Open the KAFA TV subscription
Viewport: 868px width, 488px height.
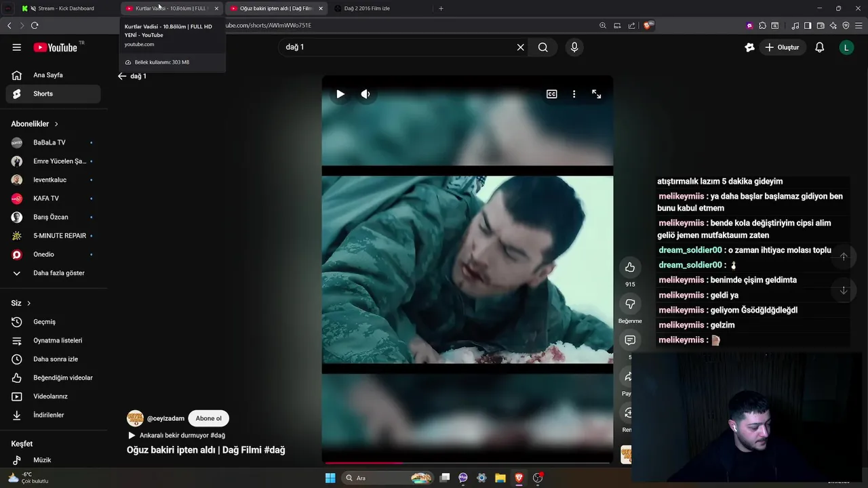[53, 199]
